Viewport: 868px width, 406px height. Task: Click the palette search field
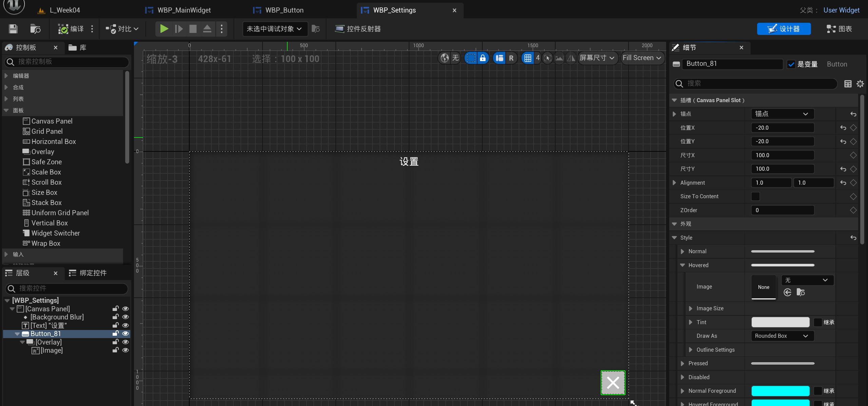pos(67,61)
